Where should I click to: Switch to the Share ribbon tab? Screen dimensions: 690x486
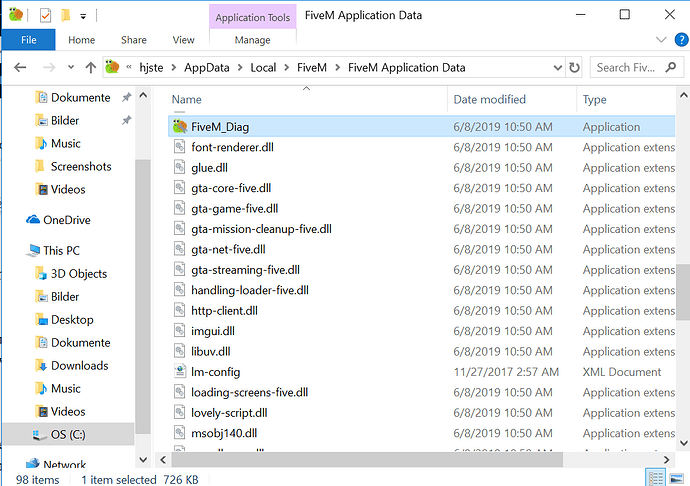pos(134,40)
